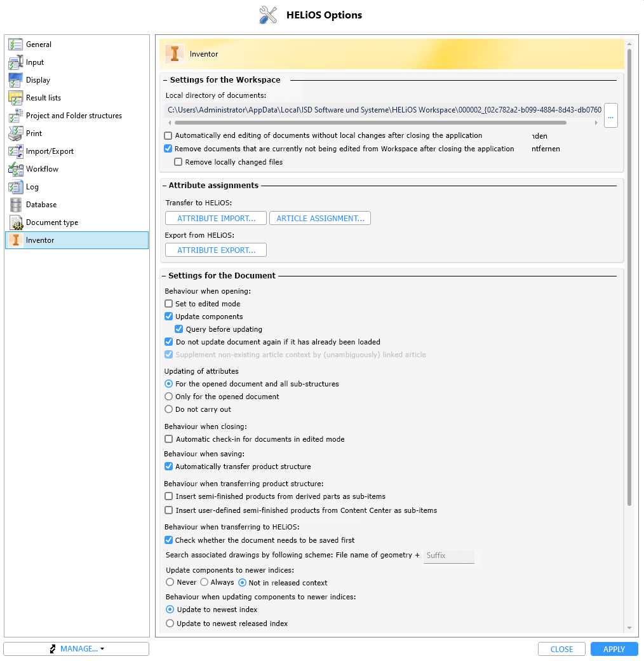Click the HELiOS Options wrench icon
Image resolution: width=644 pixels, height=661 pixels.
(x=268, y=15)
